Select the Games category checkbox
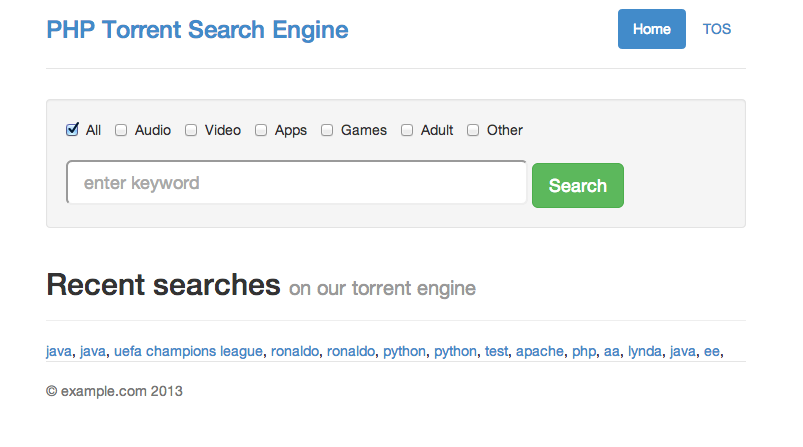The height and width of the screenshot is (447, 803). (x=327, y=130)
